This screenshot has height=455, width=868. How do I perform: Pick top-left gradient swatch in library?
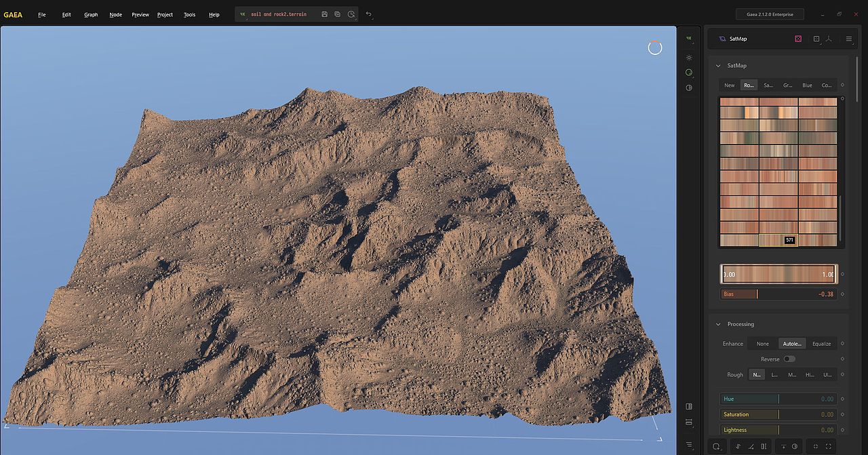click(739, 102)
